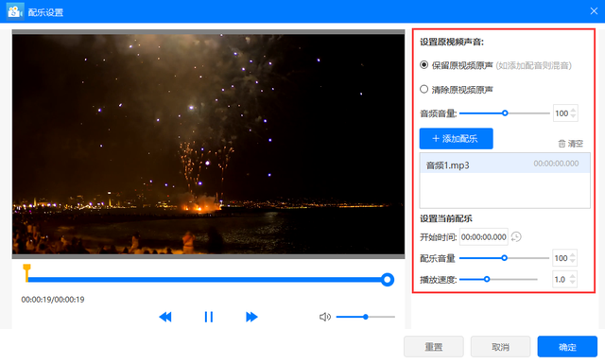Click the yellow timeline start marker
The width and height of the screenshot is (605, 364).
coord(26,273)
